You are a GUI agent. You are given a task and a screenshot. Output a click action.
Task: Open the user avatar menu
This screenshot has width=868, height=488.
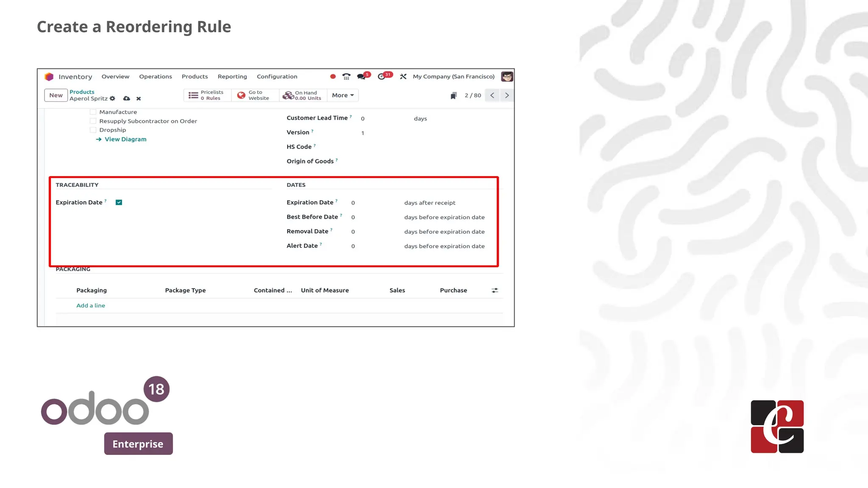pyautogui.click(x=507, y=77)
